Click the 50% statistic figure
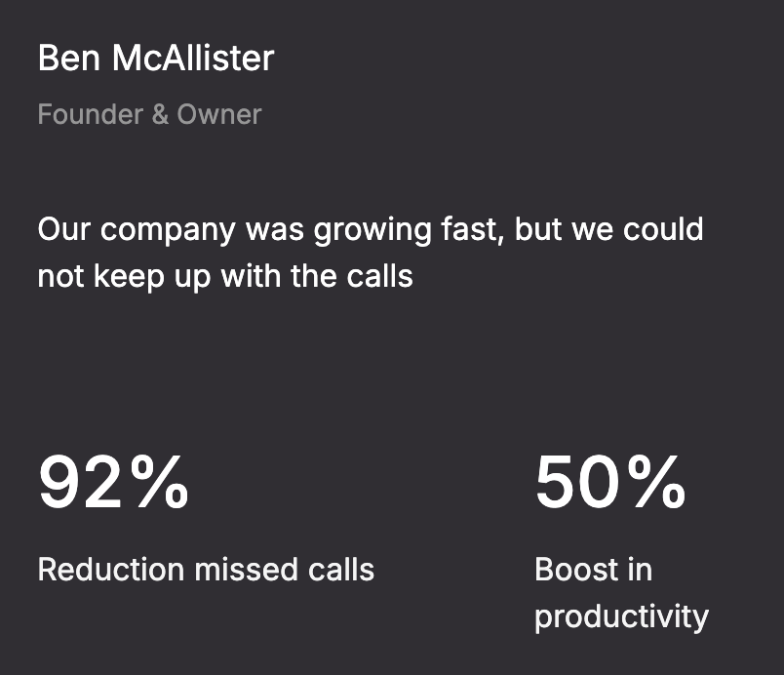The width and height of the screenshot is (784, 675). click(x=610, y=483)
